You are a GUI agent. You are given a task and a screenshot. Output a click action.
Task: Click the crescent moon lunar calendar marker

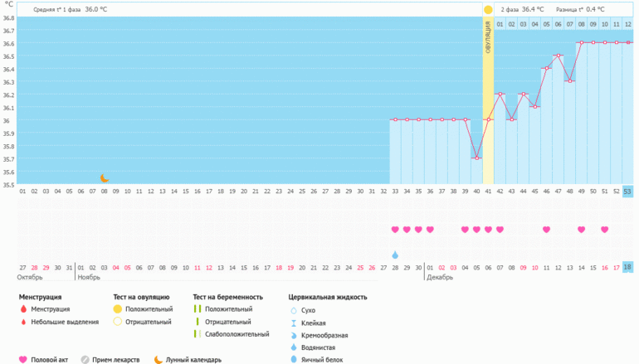105,177
